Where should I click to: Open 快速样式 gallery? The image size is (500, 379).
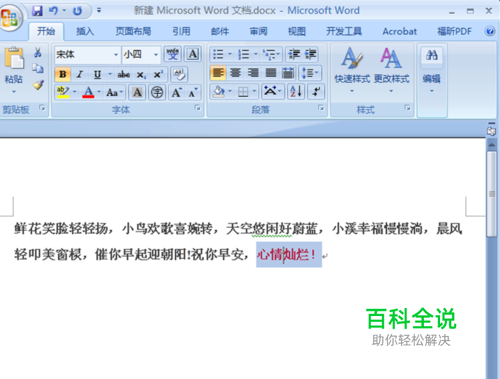(x=352, y=70)
